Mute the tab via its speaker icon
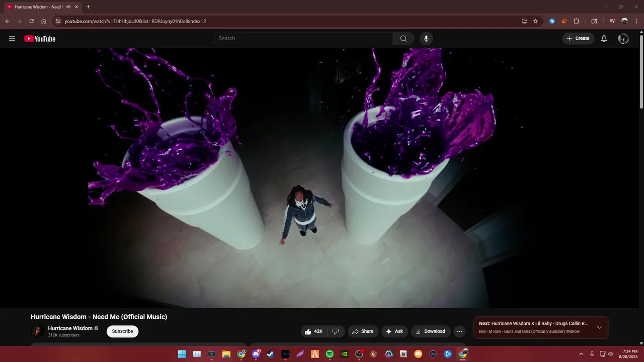 click(x=68, y=7)
